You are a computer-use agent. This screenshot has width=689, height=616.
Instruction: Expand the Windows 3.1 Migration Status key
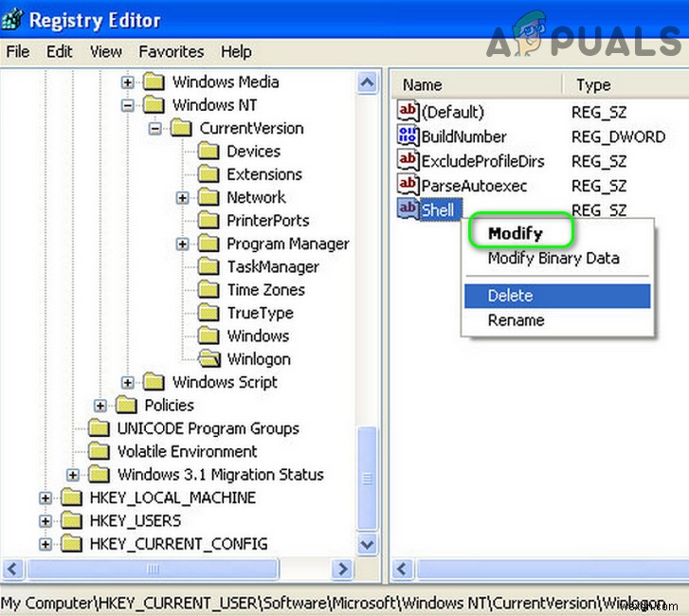[x=73, y=475]
